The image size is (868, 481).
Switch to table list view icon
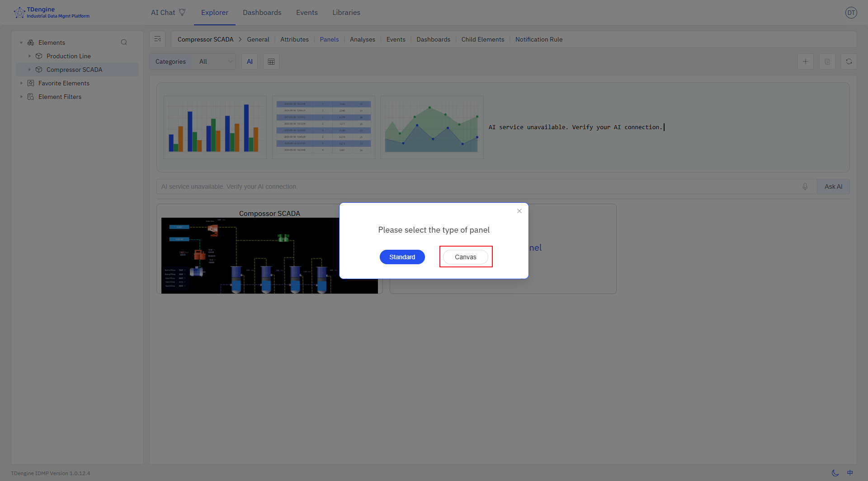click(271, 62)
